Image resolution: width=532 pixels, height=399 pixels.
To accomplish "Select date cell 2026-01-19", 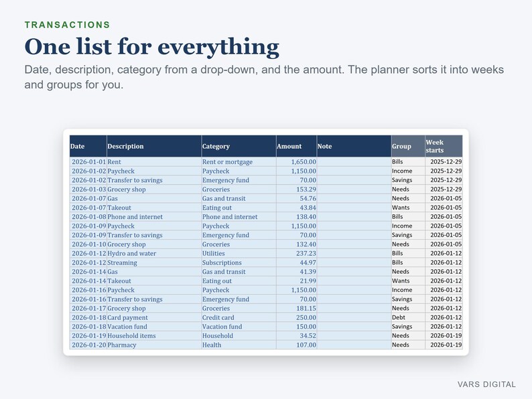I will 88,335.
